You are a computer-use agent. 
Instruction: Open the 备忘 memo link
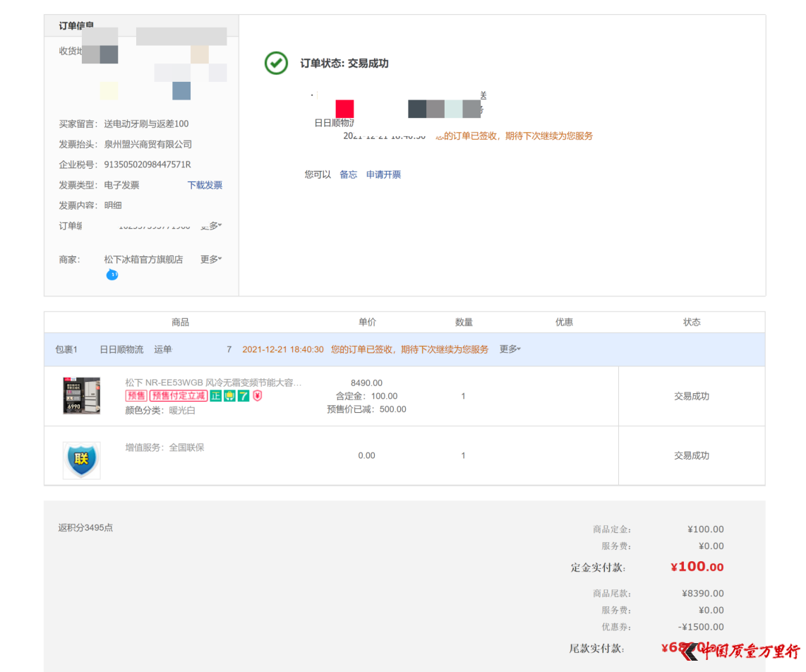[348, 174]
